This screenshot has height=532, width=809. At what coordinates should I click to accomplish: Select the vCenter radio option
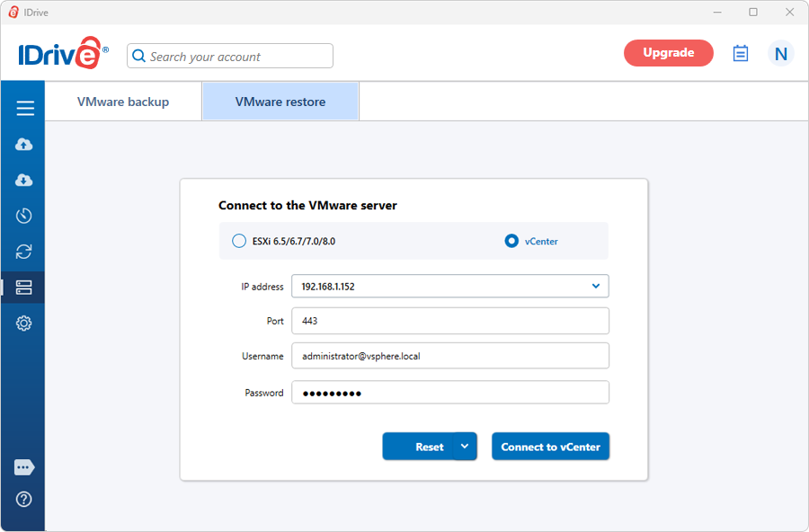click(511, 241)
